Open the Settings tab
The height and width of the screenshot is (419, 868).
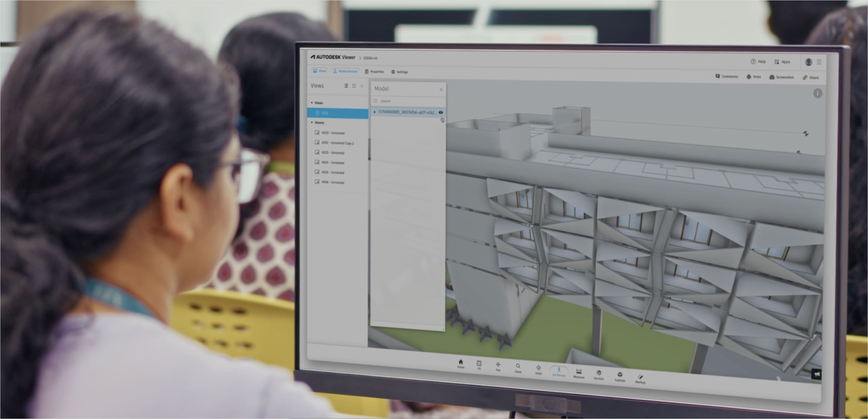coord(400,72)
